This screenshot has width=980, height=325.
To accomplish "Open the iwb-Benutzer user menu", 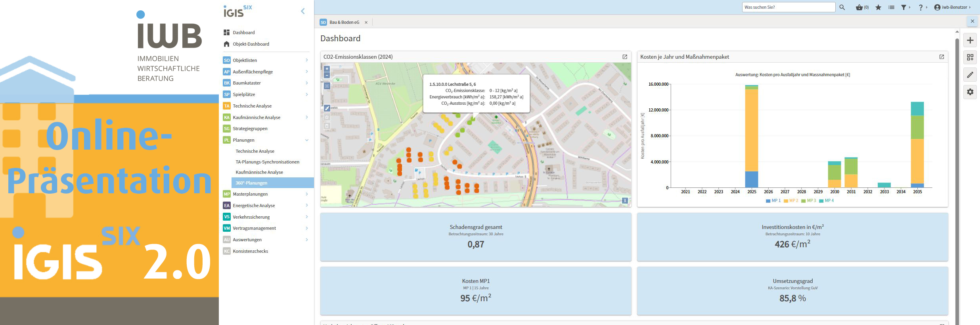I will [x=952, y=7].
